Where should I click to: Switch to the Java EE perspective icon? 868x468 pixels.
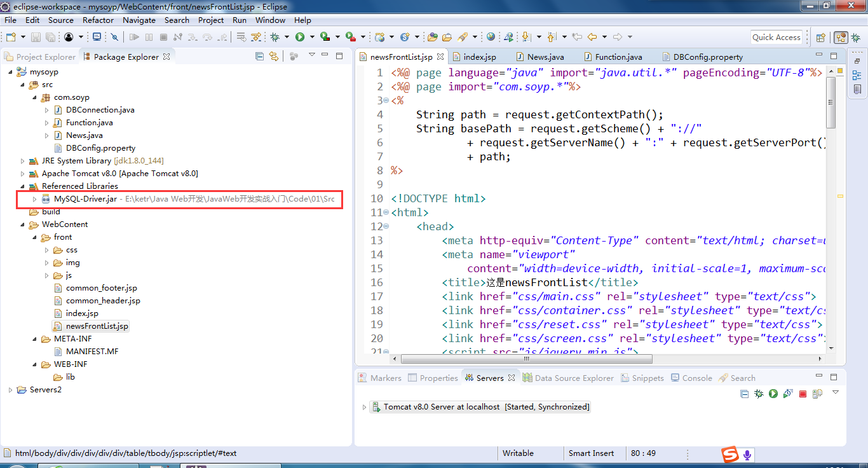tap(840, 38)
